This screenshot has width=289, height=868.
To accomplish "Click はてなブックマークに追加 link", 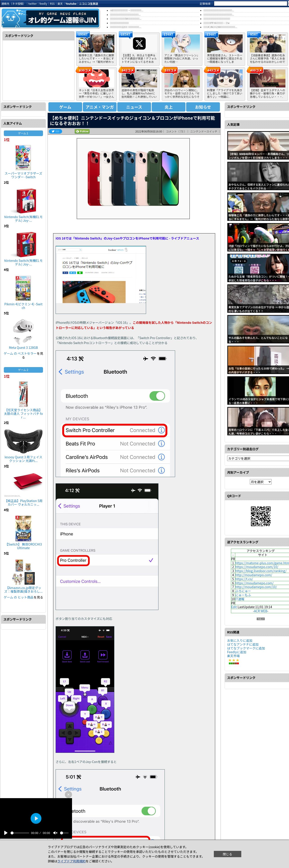I will (246, 648).
